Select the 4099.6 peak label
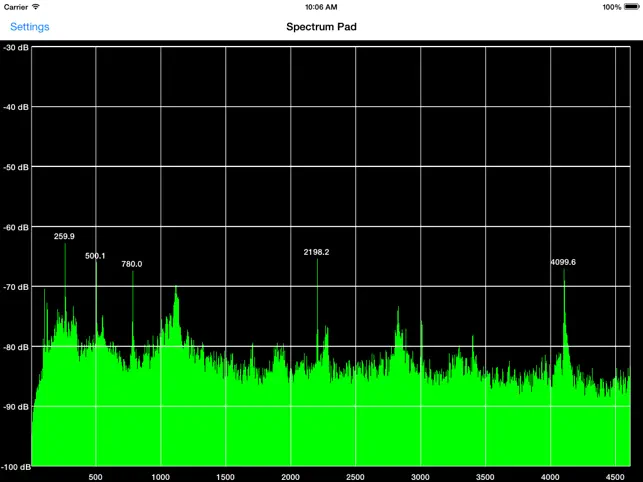 point(563,262)
